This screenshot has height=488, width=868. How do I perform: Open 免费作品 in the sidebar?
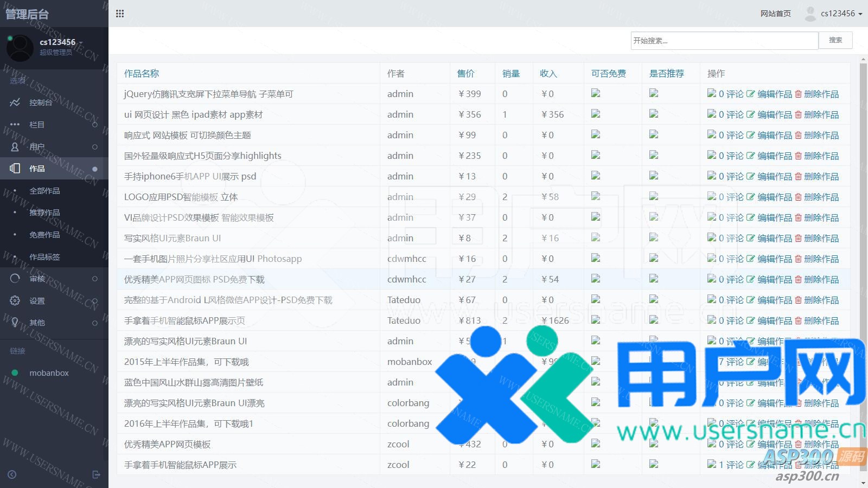[44, 235]
